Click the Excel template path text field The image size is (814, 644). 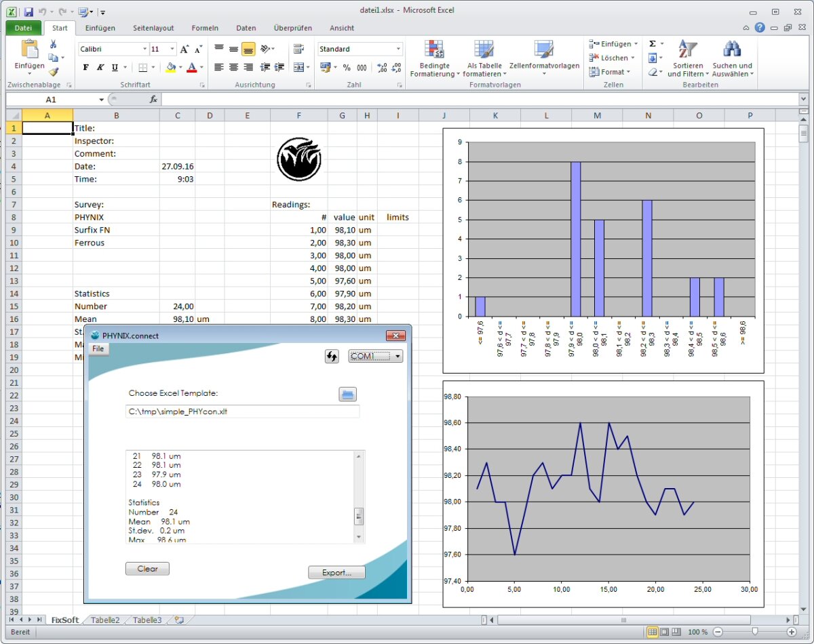(242, 411)
